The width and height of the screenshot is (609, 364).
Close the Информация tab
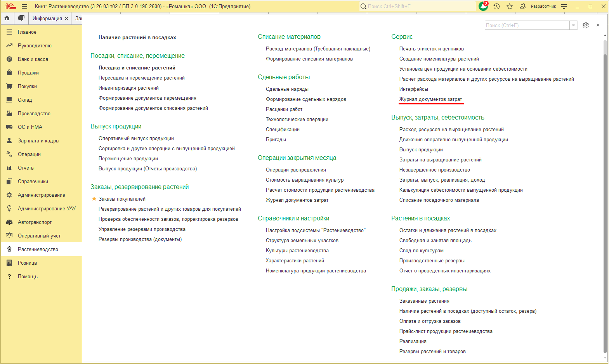tap(67, 18)
